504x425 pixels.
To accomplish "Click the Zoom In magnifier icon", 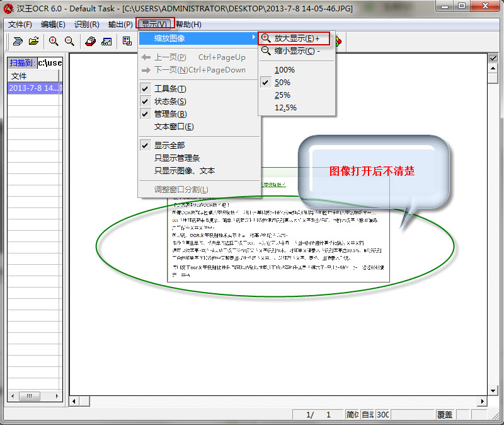I will coord(53,41).
